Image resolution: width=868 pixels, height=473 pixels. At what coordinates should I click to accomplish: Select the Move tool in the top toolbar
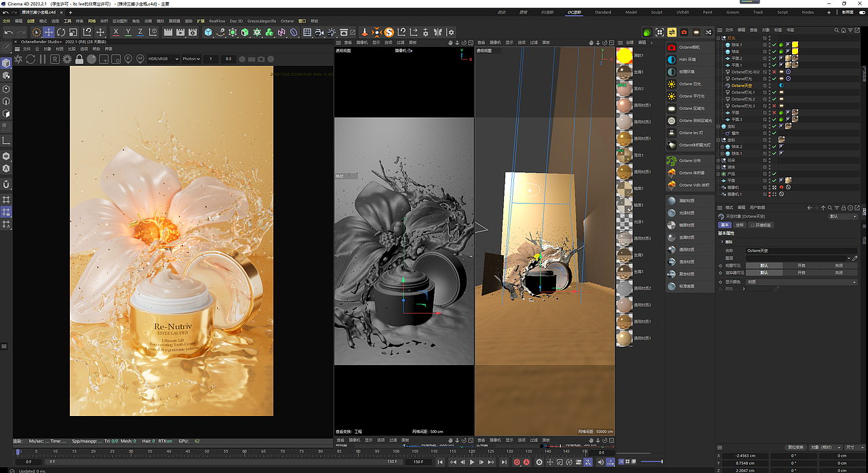pos(49,32)
